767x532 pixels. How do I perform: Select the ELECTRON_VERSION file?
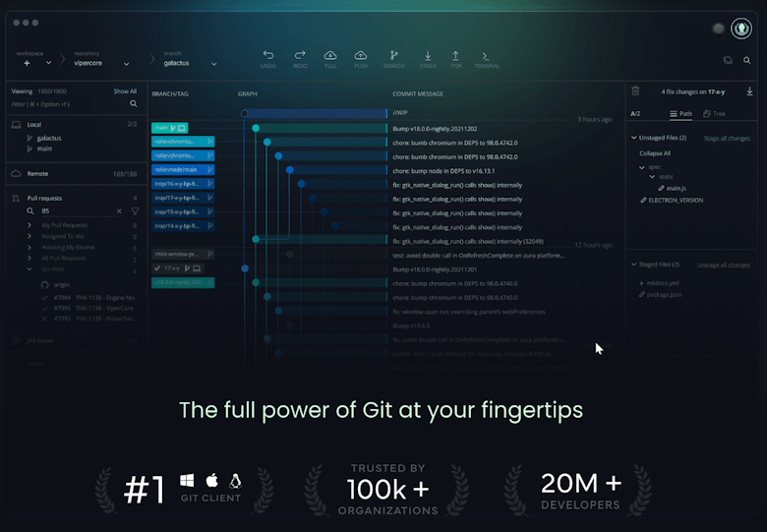[x=672, y=201]
